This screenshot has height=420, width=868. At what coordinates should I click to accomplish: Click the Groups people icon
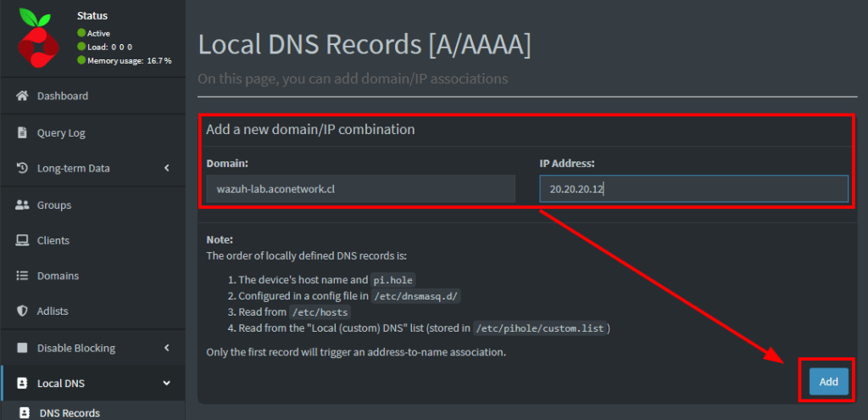23,204
